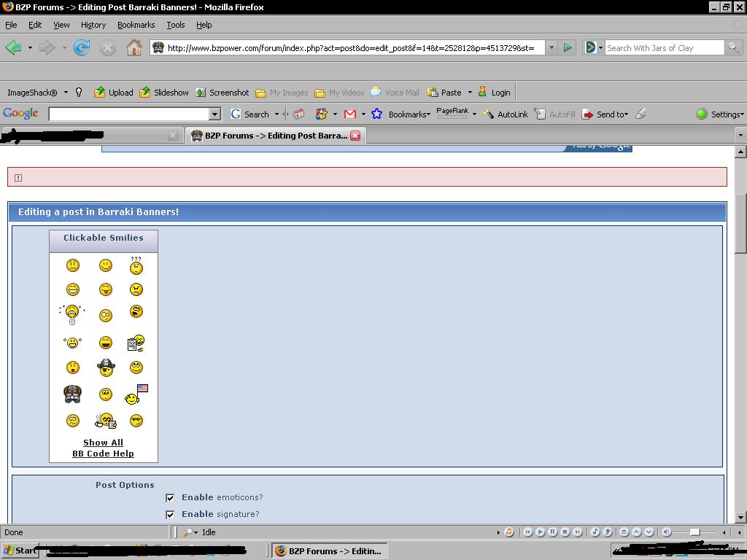Mute sound with FoxyTunes speaker icon
Screen dimensions: 747x560
(667, 532)
